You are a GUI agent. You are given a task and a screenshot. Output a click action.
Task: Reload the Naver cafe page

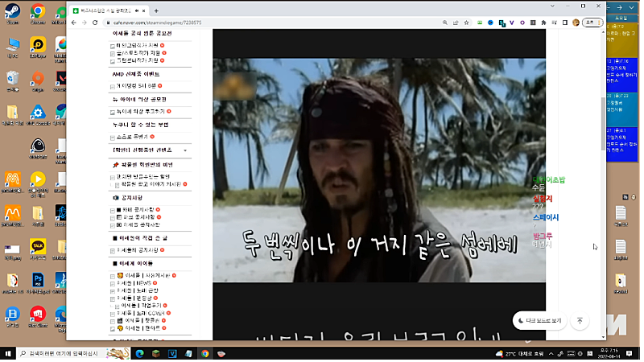coord(95,23)
